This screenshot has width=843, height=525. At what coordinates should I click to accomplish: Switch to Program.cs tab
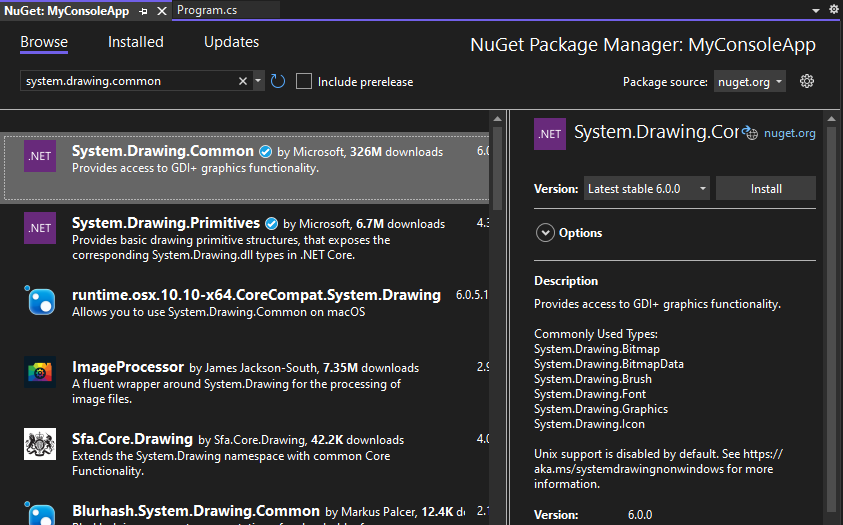[x=207, y=10]
